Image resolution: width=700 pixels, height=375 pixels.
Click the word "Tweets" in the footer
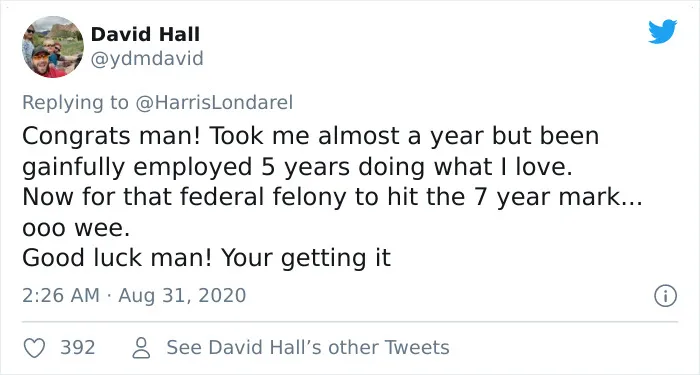tap(417, 347)
